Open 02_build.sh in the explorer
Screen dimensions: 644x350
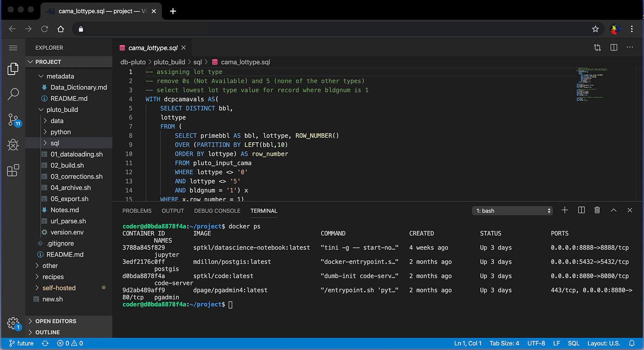point(67,165)
